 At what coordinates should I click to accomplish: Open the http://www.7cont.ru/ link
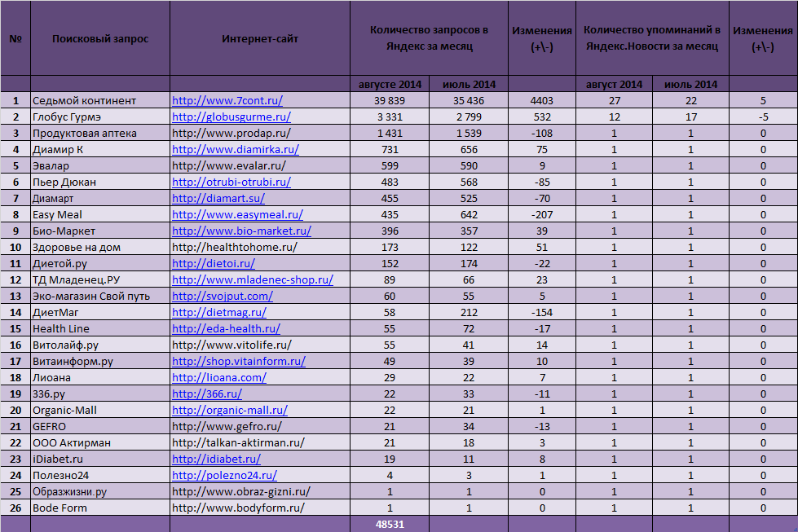[x=227, y=101]
